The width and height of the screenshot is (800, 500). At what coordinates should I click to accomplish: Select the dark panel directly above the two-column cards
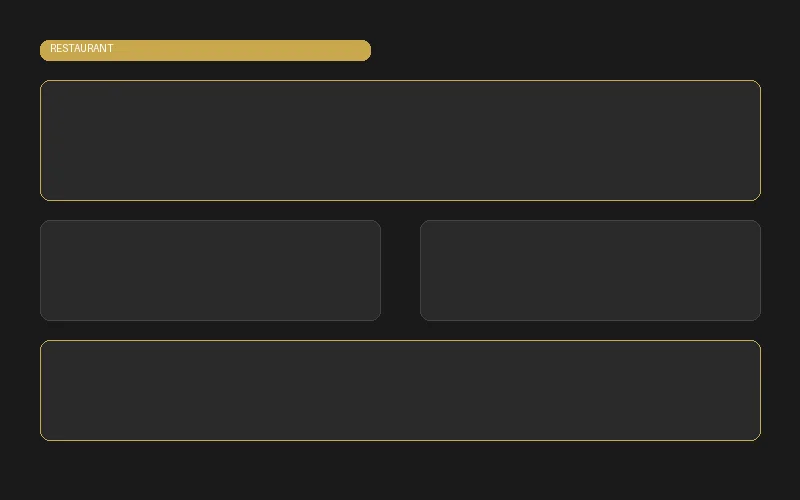pos(401,140)
